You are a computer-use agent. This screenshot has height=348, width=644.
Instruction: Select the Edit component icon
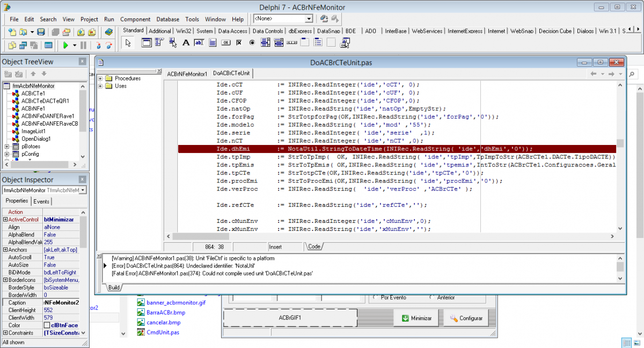(x=199, y=43)
